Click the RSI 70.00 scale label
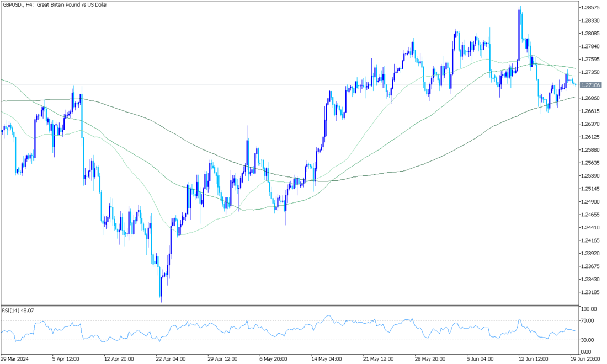The image size is (607, 364). click(588, 320)
